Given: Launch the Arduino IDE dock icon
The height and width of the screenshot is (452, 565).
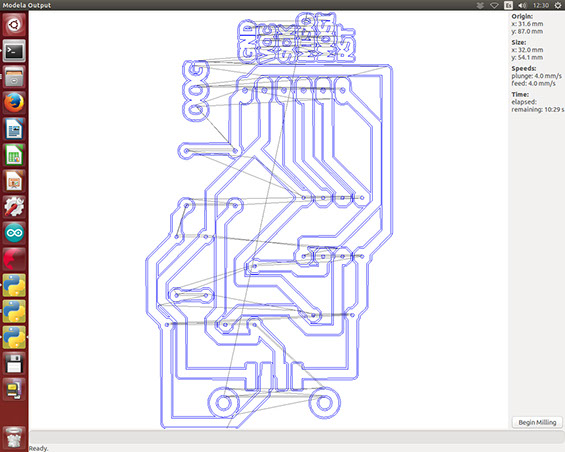Looking at the screenshot, I should point(14,233).
